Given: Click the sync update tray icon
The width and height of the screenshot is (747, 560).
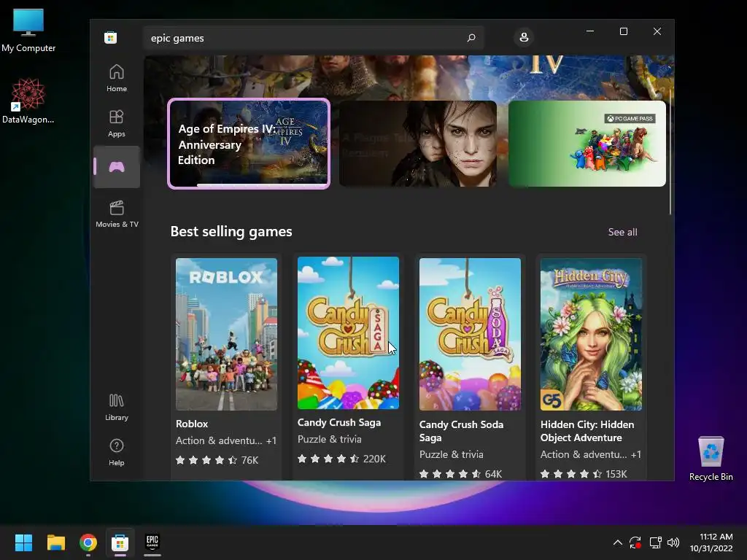Looking at the screenshot, I should point(635,542).
